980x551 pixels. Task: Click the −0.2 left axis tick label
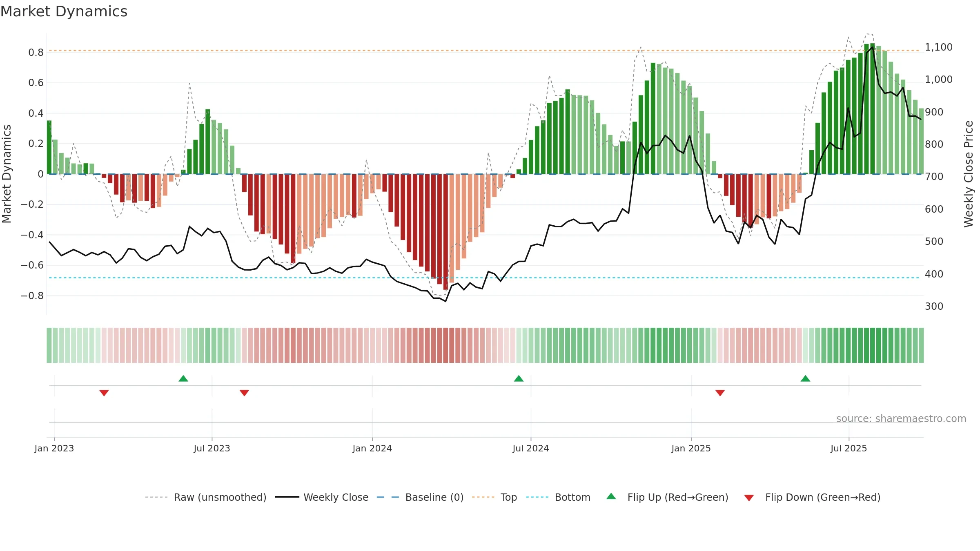point(32,204)
